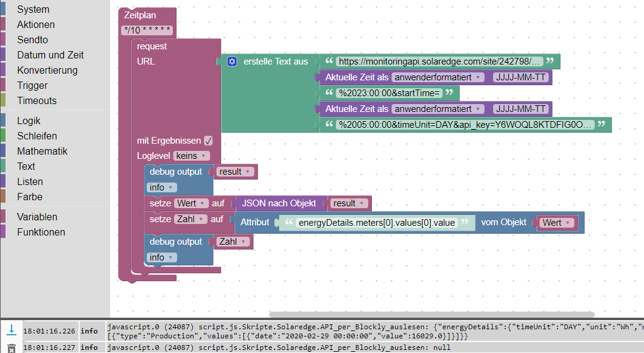This screenshot has height=353, width=644.
Task: Open first 'anwenderformatiert' time format dropdown
Action: click(x=438, y=77)
